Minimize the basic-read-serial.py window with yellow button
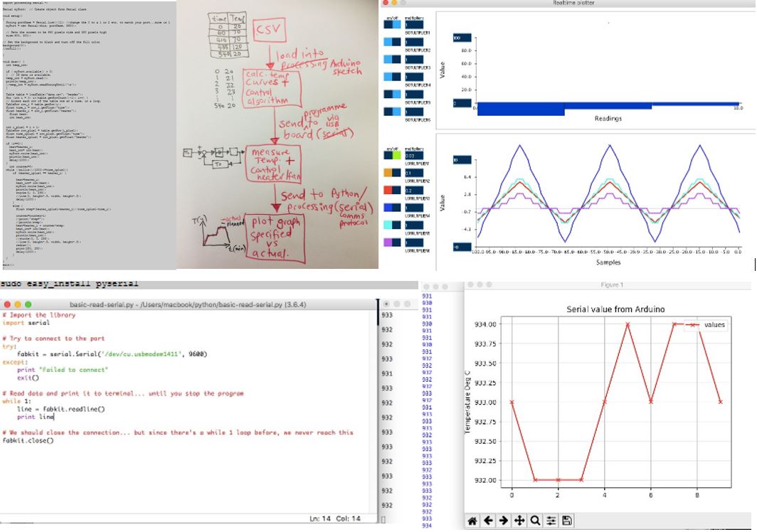 click(18, 304)
